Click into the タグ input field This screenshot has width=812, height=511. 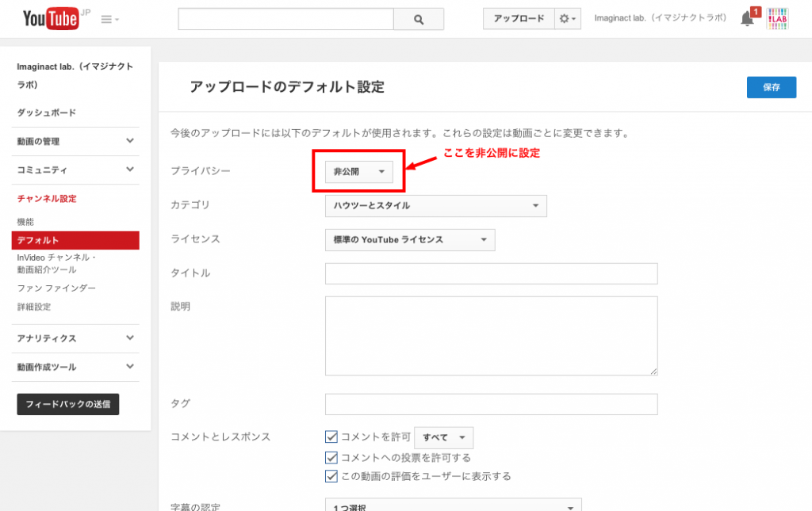coord(491,404)
